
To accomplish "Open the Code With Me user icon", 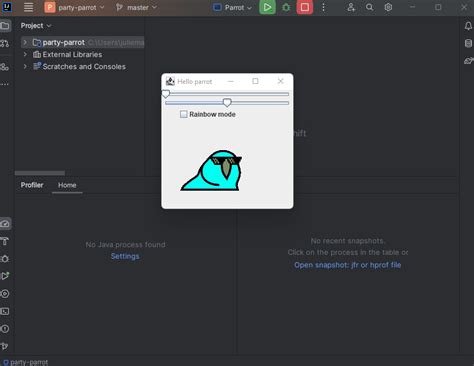I will pos(351,7).
